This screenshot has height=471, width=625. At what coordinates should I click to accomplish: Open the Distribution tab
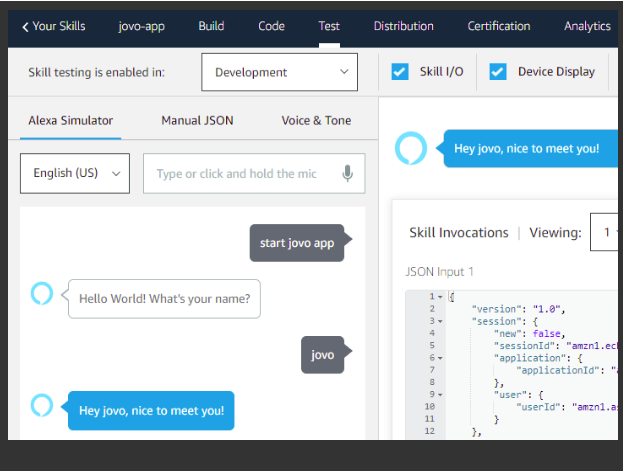click(x=403, y=26)
